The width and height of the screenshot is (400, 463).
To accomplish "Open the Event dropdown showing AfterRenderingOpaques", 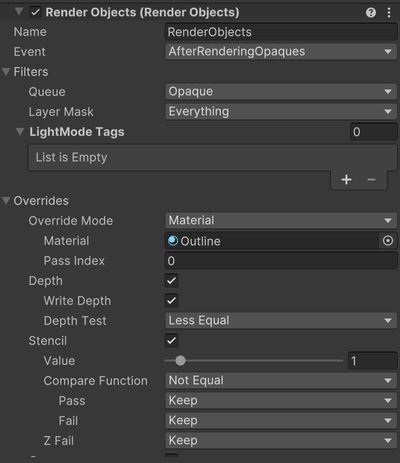I will 281,52.
